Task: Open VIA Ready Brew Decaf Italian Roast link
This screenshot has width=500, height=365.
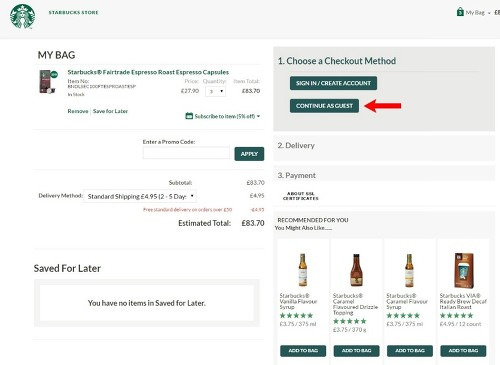Action: 463,301
